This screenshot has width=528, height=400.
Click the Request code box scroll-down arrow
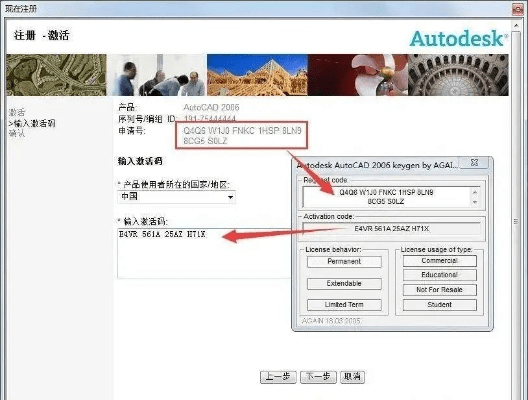tap(475, 202)
